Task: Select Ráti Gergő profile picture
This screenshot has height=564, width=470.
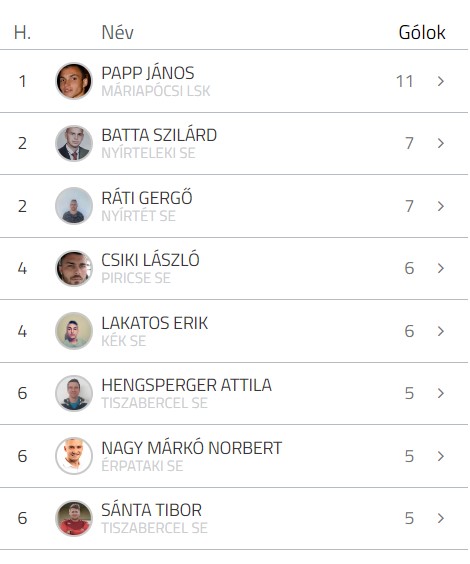Action: (74, 206)
